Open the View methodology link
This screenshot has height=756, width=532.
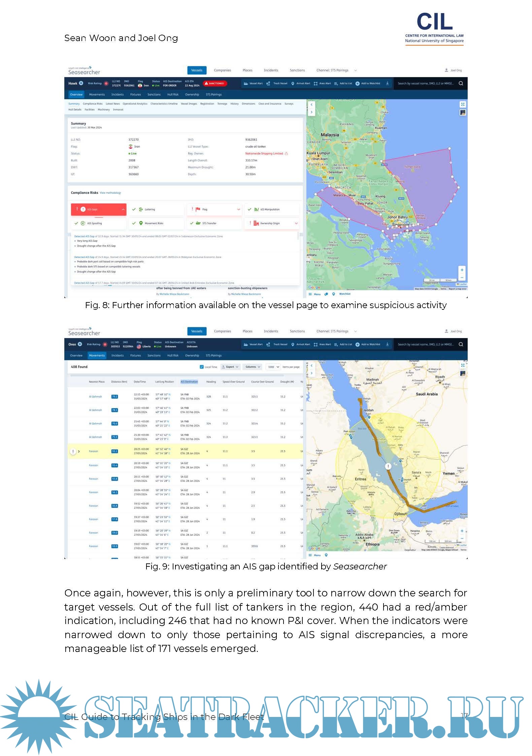[110, 193]
